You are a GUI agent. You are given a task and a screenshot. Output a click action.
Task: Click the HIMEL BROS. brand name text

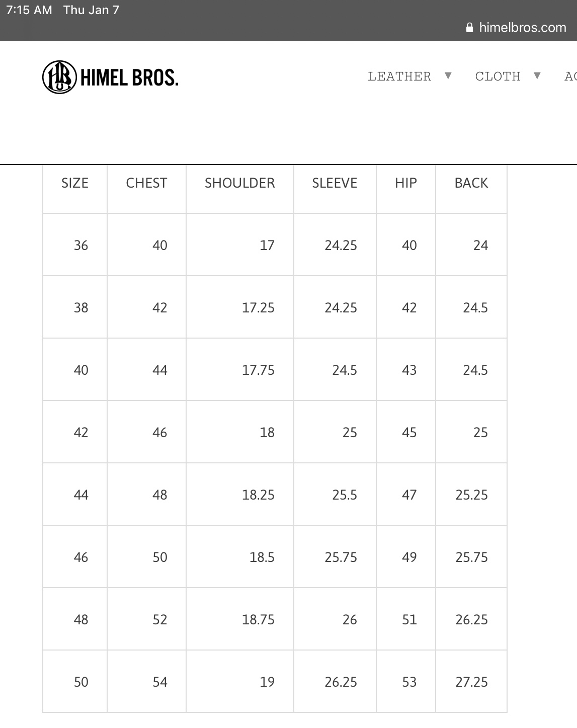click(x=129, y=77)
